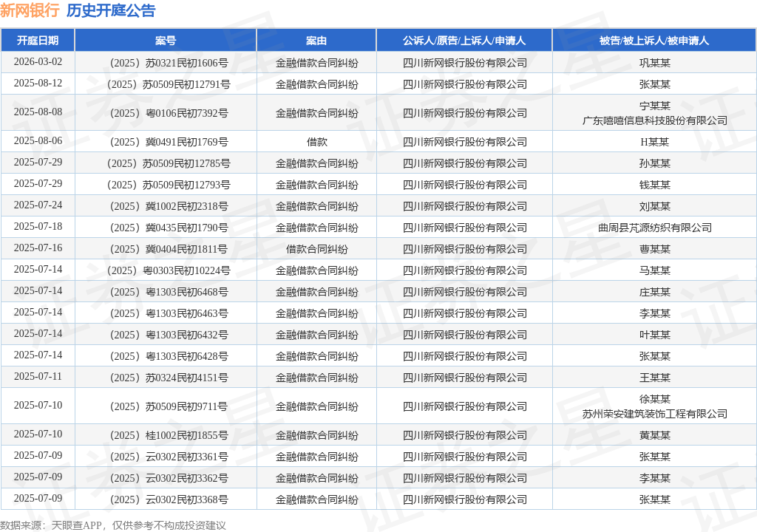Click defendant 宁某某
This screenshot has height=532, width=757.
[655, 106]
